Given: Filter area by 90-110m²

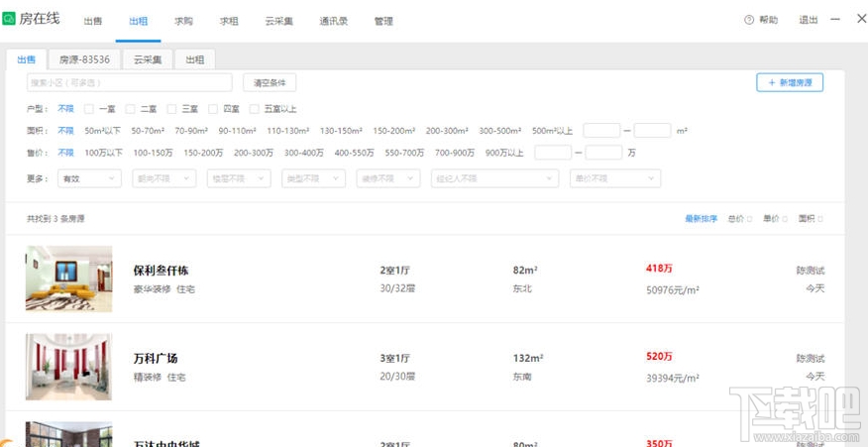Looking at the screenshot, I should pyautogui.click(x=238, y=131).
